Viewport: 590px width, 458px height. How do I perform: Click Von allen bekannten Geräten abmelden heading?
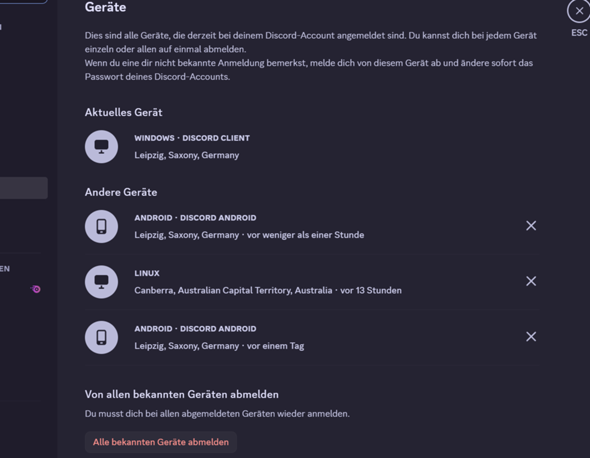182,394
